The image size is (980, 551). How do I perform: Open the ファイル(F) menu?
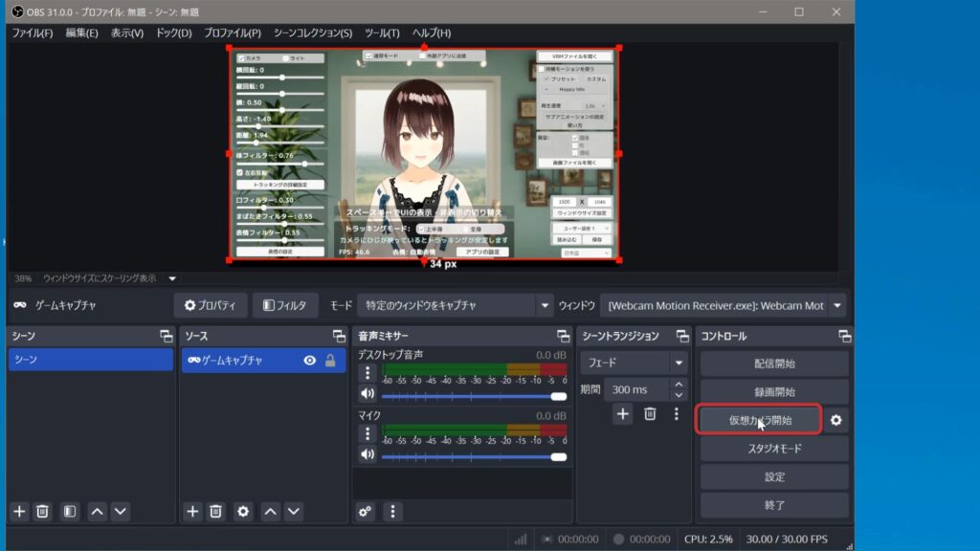click(33, 33)
